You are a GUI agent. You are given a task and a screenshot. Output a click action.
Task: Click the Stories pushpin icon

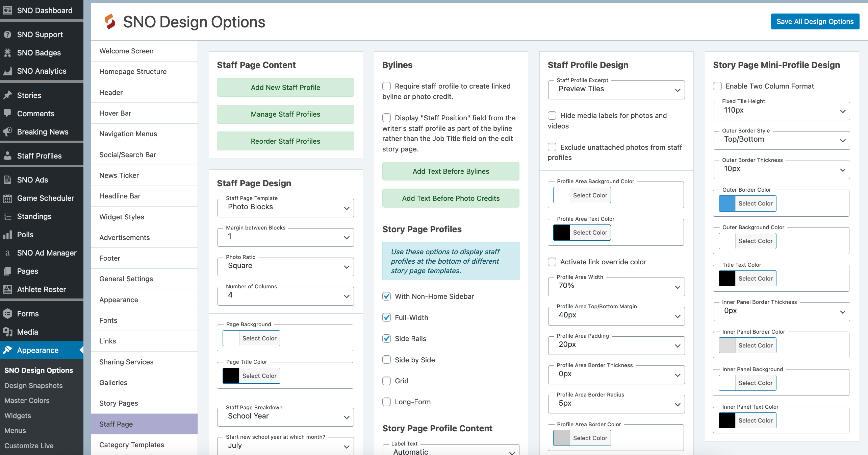click(7, 95)
